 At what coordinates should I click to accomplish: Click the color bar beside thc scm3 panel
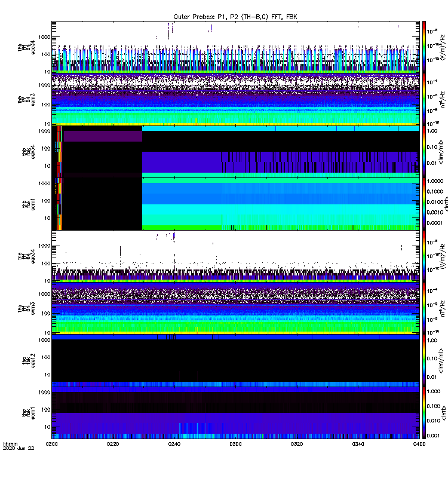(x=424, y=308)
